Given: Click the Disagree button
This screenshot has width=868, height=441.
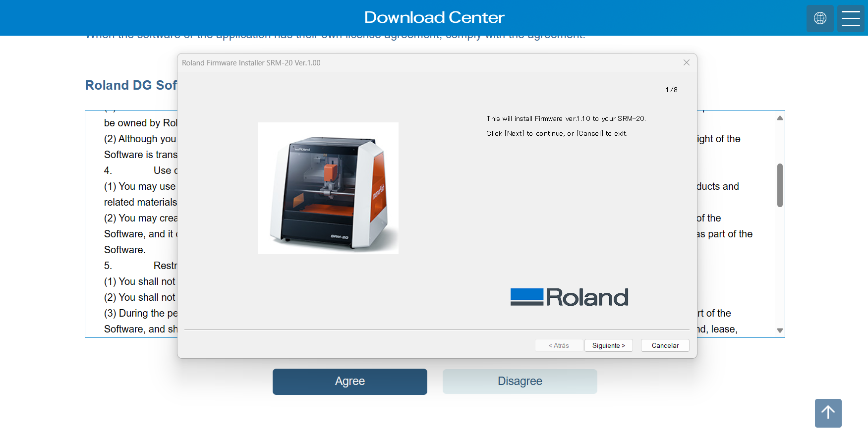Looking at the screenshot, I should click(x=520, y=382).
